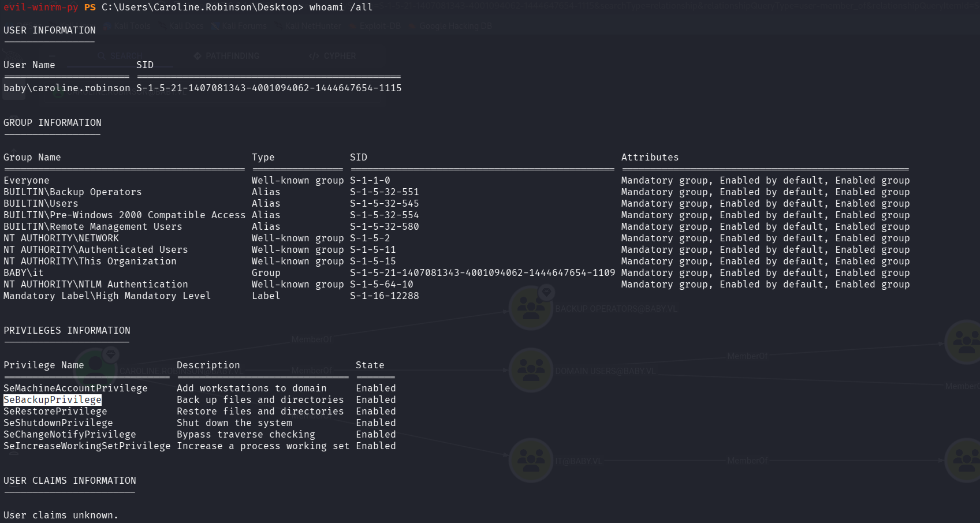Open the Google Hacking DB bookmark

point(450,26)
